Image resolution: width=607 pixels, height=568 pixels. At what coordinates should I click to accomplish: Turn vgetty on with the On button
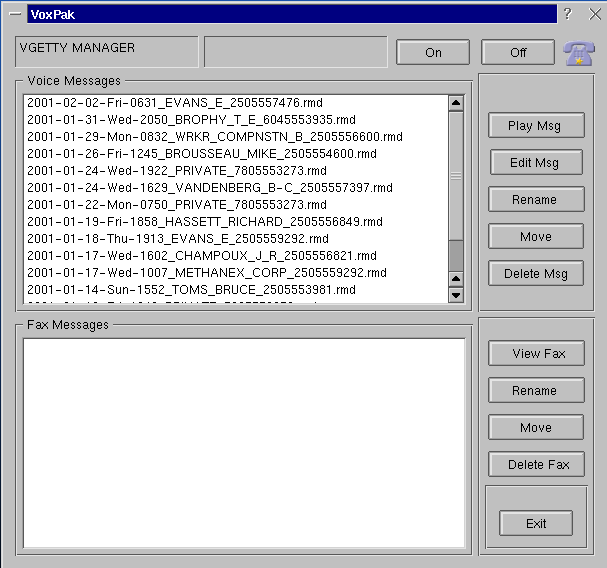tap(433, 53)
